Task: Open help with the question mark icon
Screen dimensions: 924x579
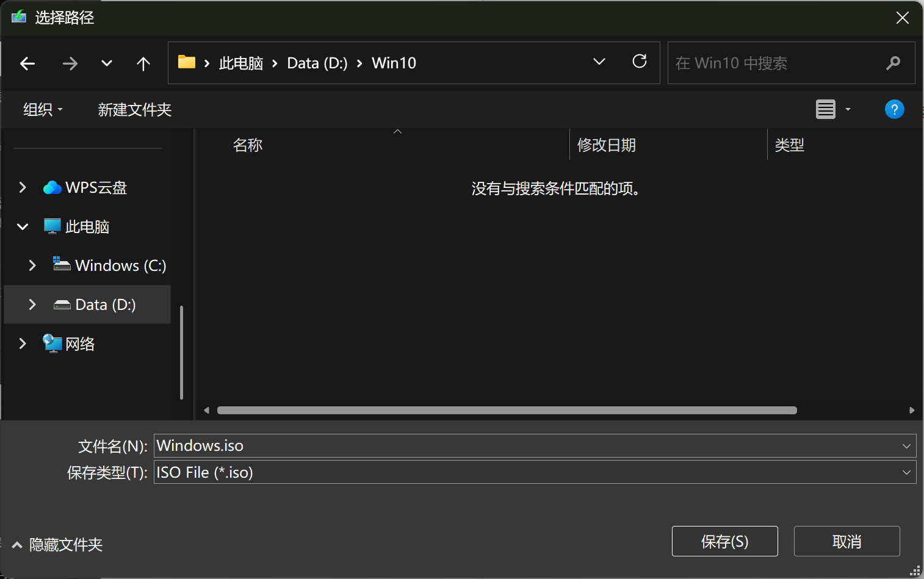Action: [x=894, y=110]
